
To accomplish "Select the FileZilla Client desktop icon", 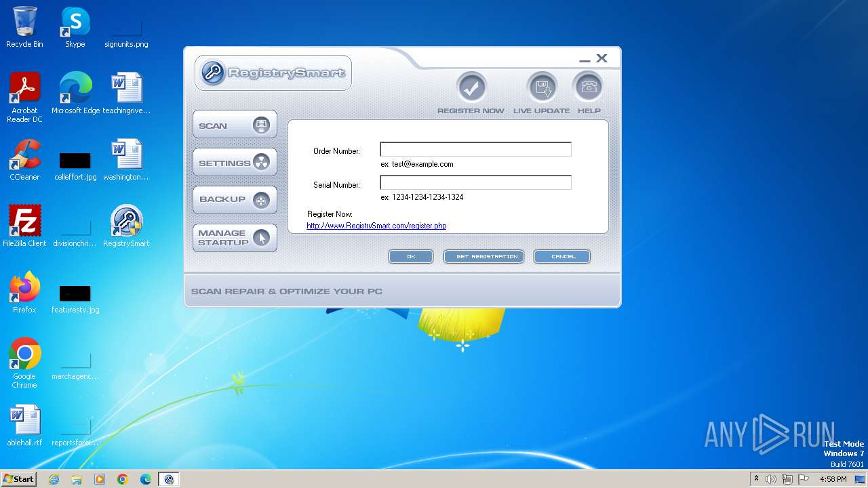I will point(24,226).
